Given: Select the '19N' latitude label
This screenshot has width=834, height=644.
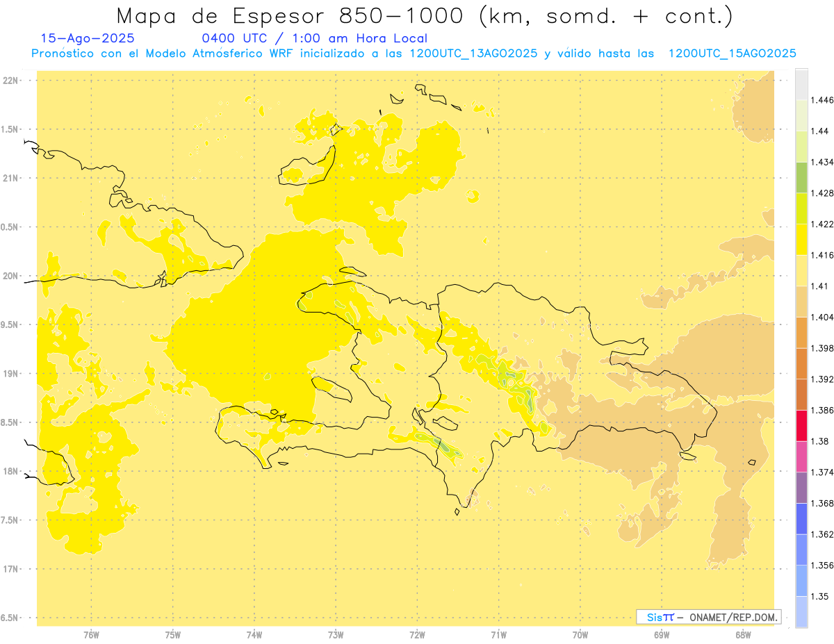Looking at the screenshot, I should [12, 373].
